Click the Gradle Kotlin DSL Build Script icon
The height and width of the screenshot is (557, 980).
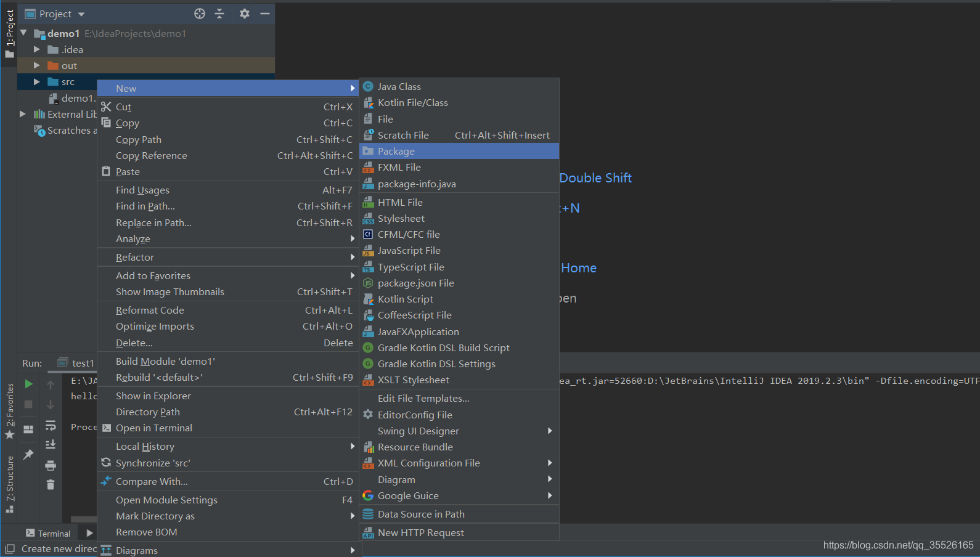(x=368, y=348)
